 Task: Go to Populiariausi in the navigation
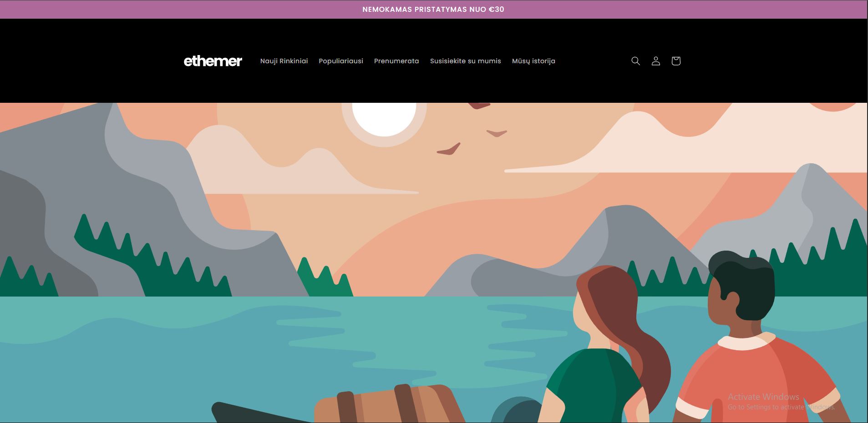coord(341,61)
